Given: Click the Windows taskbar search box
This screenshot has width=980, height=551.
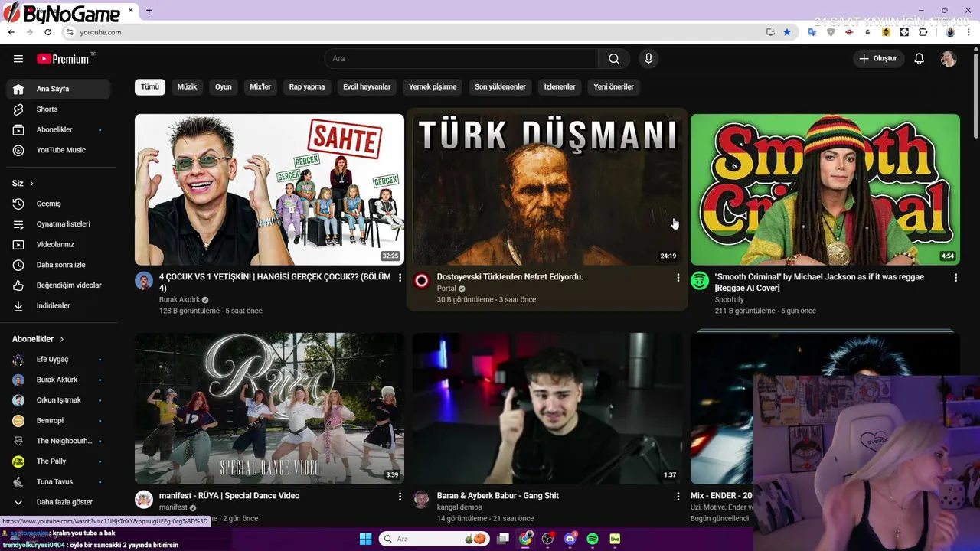Looking at the screenshot, I should (x=435, y=539).
